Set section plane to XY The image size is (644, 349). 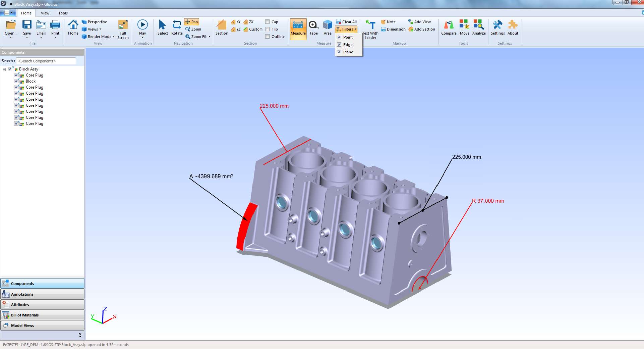[x=236, y=22]
